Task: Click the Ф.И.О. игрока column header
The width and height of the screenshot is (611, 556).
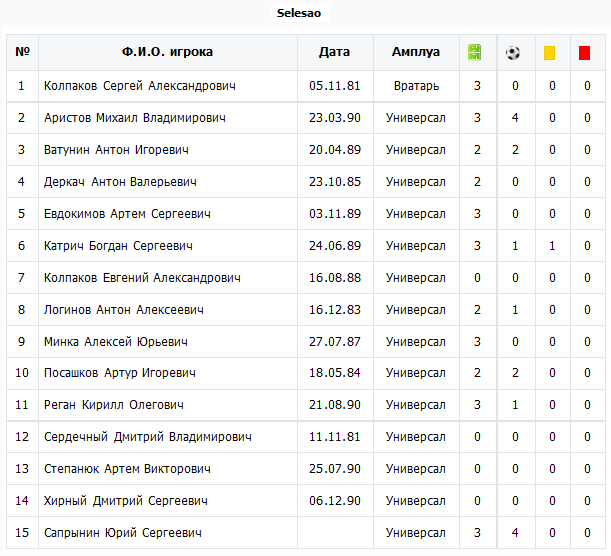Action: pyautogui.click(x=168, y=52)
